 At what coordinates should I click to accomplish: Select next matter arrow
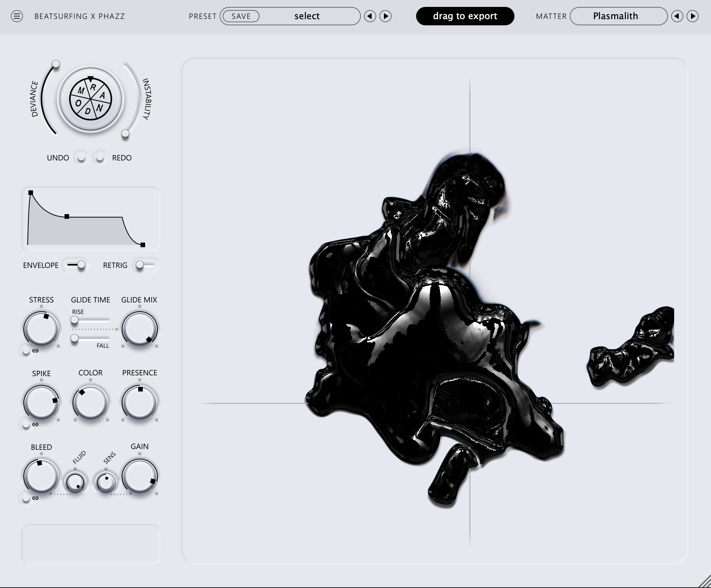pyautogui.click(x=693, y=16)
